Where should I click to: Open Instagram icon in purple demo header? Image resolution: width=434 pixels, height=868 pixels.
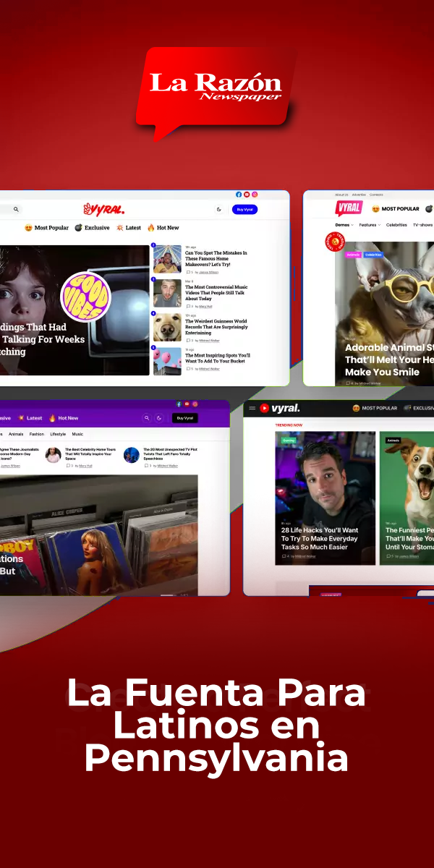pyautogui.click(x=195, y=404)
